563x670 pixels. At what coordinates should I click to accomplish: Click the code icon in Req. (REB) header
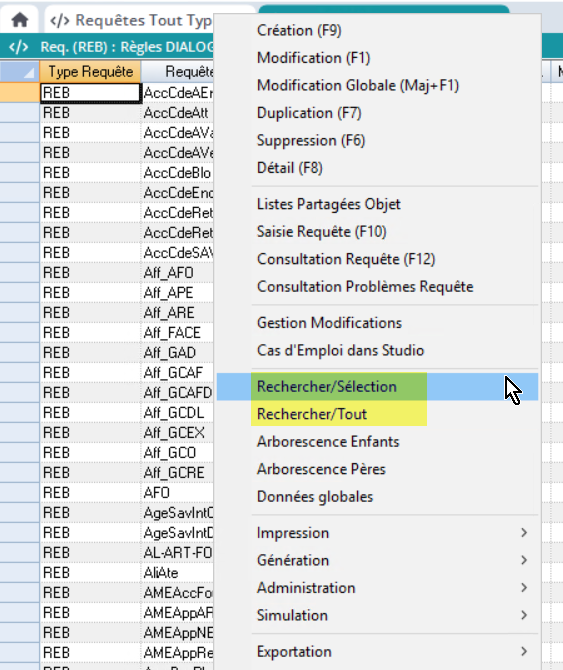19,47
